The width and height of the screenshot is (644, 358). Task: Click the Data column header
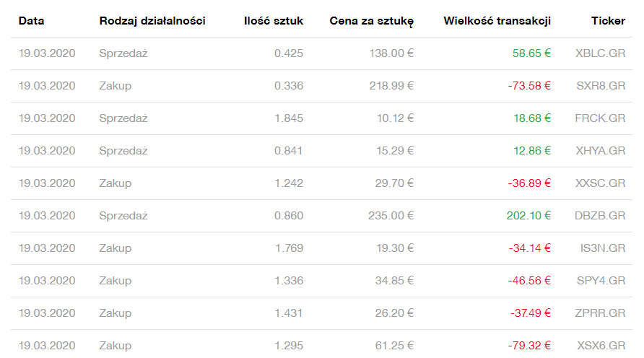click(x=32, y=21)
